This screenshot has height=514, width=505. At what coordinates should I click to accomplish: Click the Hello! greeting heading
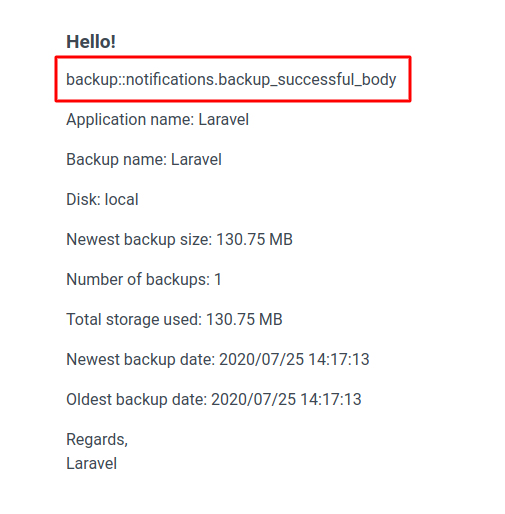pos(91,42)
